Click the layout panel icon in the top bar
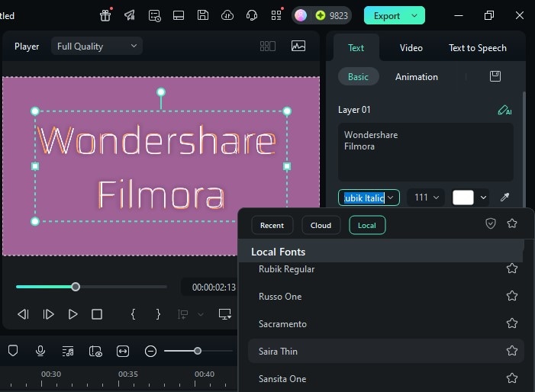This screenshot has height=392, width=535. 179,15
